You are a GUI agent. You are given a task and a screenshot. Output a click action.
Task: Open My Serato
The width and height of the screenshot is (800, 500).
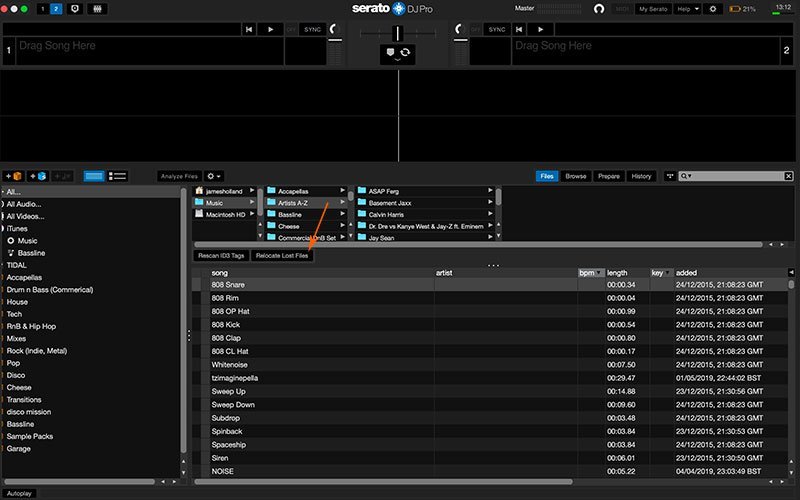click(x=653, y=9)
